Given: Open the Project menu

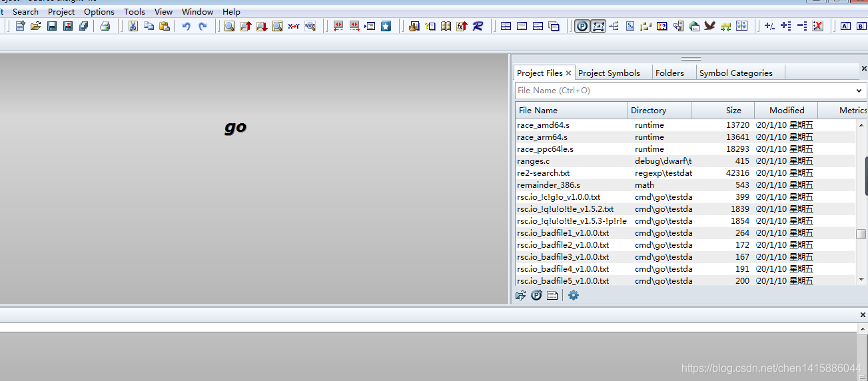Looking at the screenshot, I should point(61,11).
